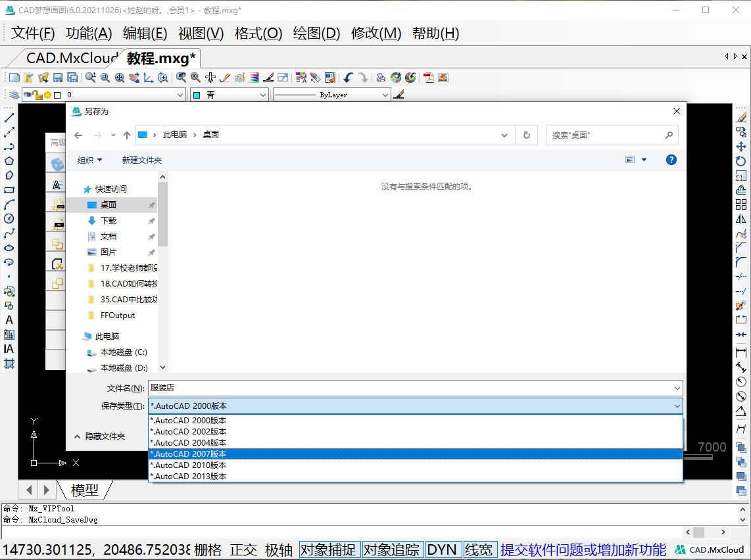The width and height of the screenshot is (751, 560).
Task: Open the 组织 organize dropdown
Action: tap(89, 160)
